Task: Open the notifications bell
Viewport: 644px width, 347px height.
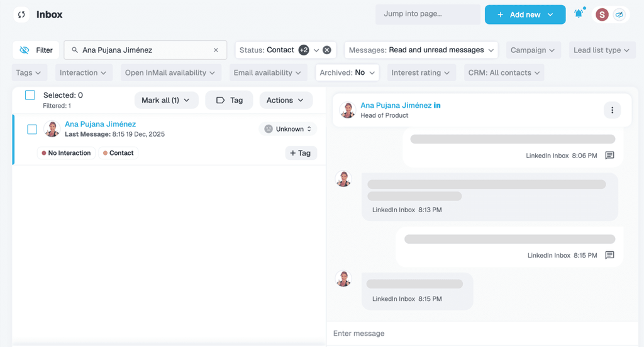Action: coord(579,14)
